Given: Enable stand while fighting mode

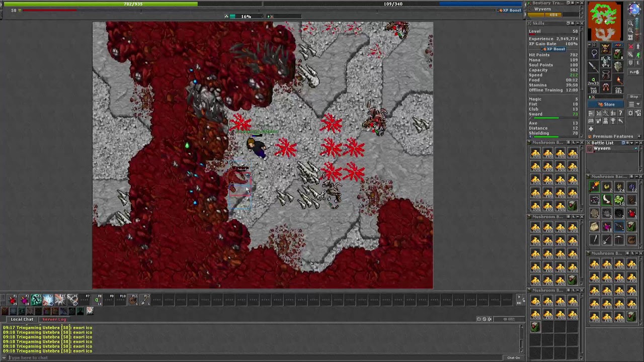Looking at the screenshot, I should [x=638, y=46].
